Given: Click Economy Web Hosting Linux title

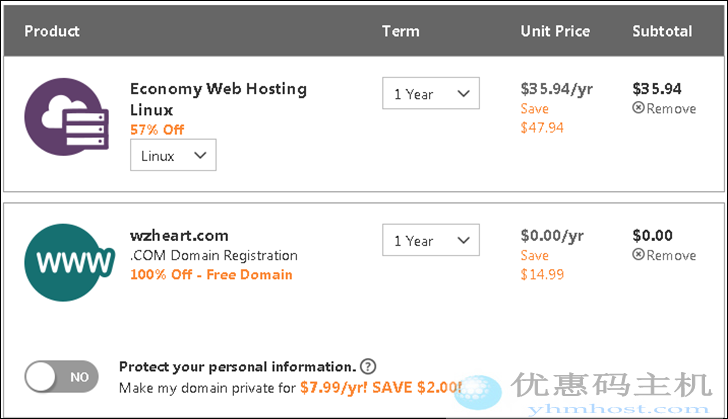Looking at the screenshot, I should coord(218,99).
